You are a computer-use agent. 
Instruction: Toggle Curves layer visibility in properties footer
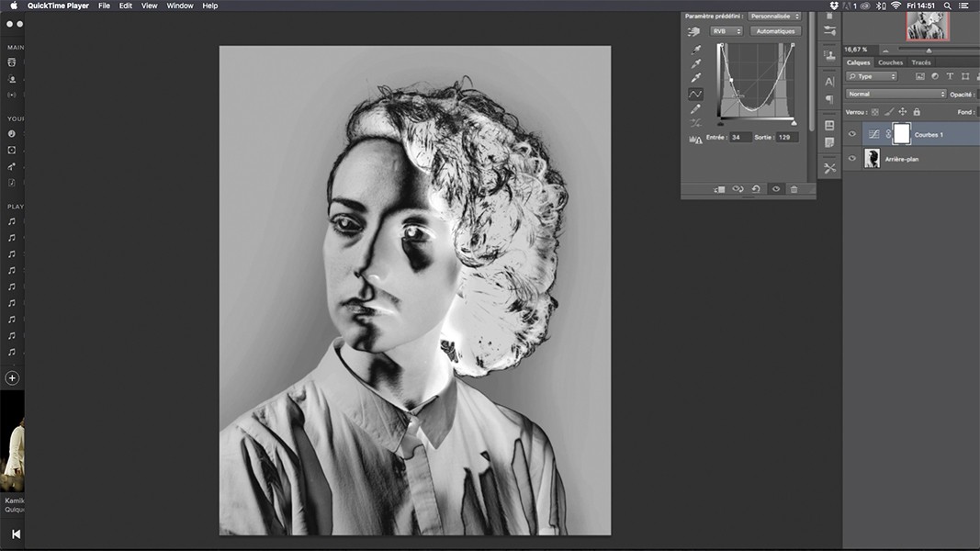pos(775,188)
